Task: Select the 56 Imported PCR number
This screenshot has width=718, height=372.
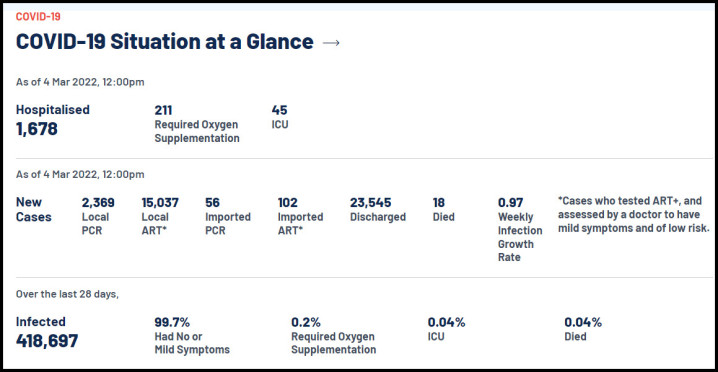Action: pyautogui.click(x=228, y=216)
